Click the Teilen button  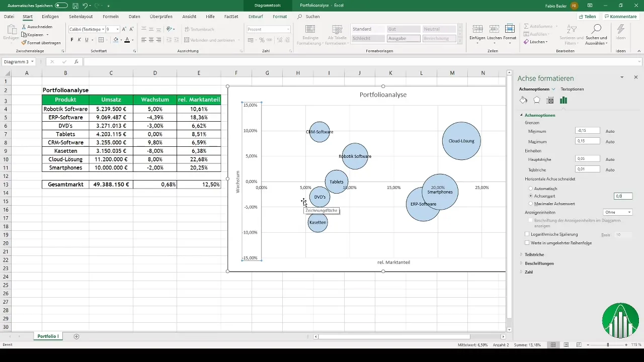pyautogui.click(x=587, y=17)
